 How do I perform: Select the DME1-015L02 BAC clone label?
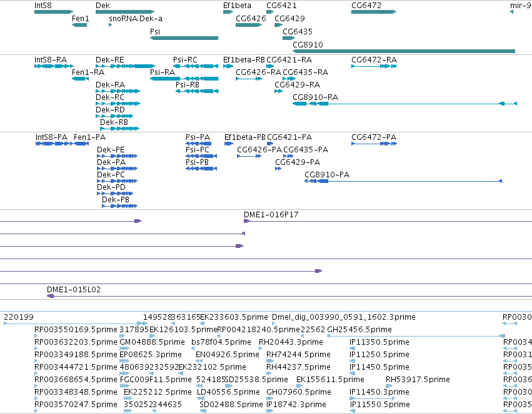click(x=74, y=290)
